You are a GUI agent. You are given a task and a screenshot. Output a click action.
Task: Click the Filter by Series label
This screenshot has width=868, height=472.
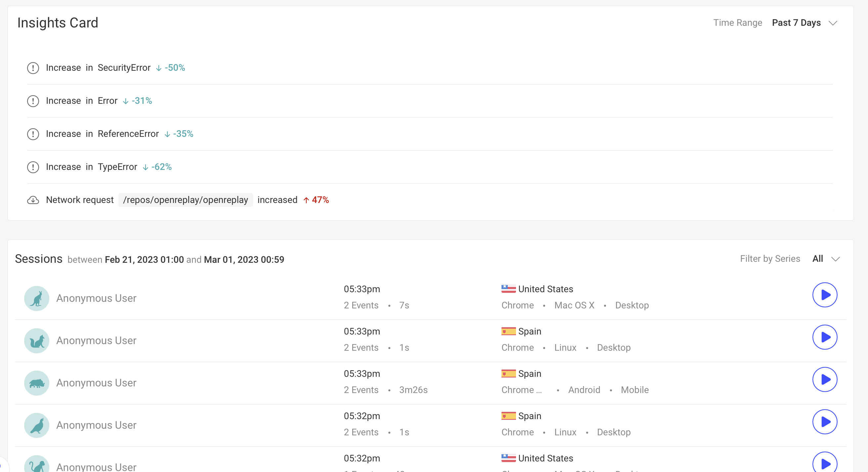pyautogui.click(x=770, y=258)
